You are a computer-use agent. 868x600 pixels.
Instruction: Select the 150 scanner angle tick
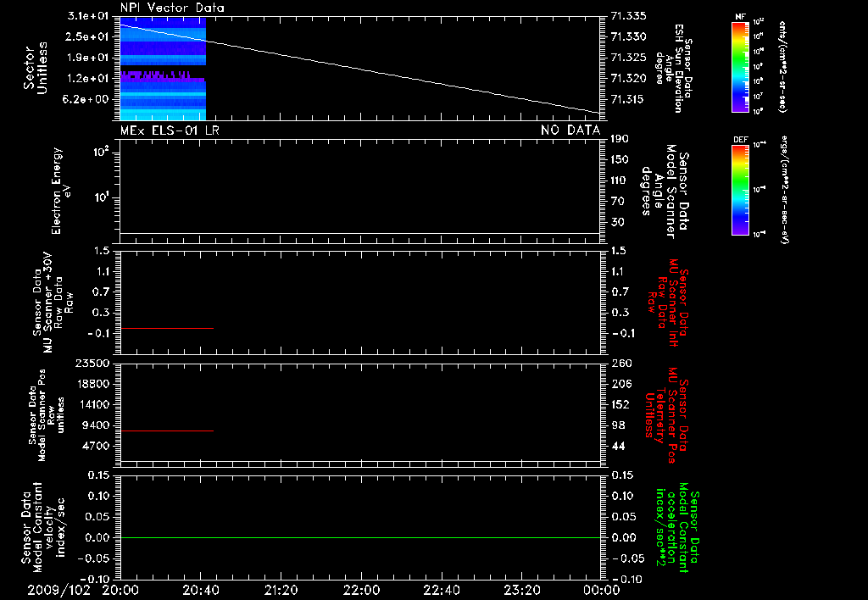(x=620, y=159)
